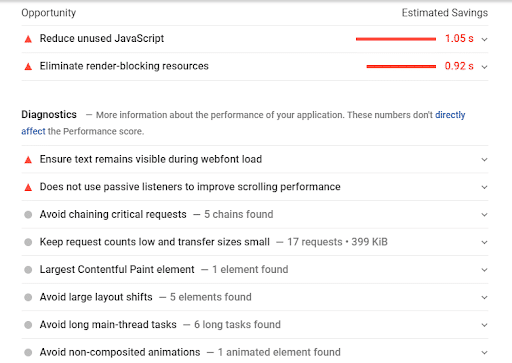This screenshot has height=363, width=512.
Task: Click the 0.92 s estimated savings bar
Action: 401,67
